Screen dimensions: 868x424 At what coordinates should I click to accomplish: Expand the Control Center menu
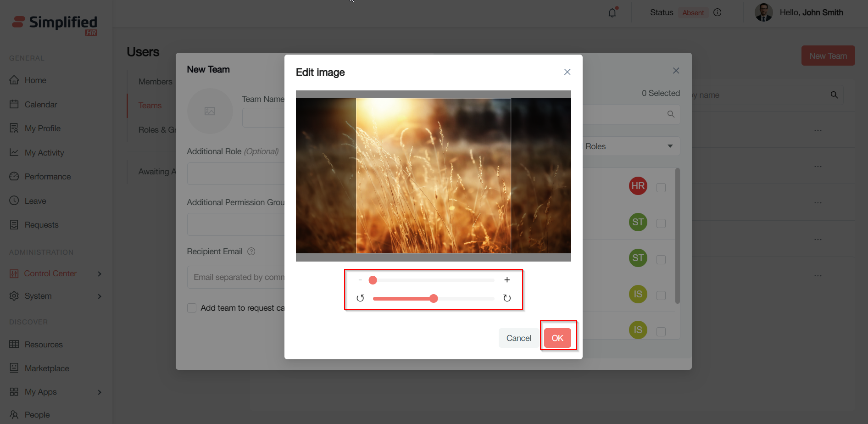click(100, 274)
